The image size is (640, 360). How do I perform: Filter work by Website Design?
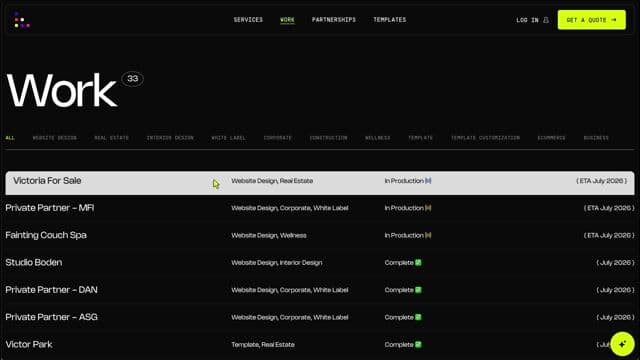[x=55, y=138]
